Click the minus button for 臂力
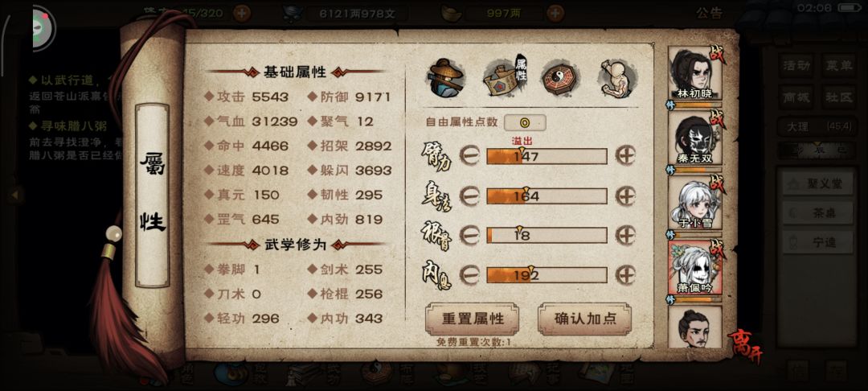 (469, 156)
